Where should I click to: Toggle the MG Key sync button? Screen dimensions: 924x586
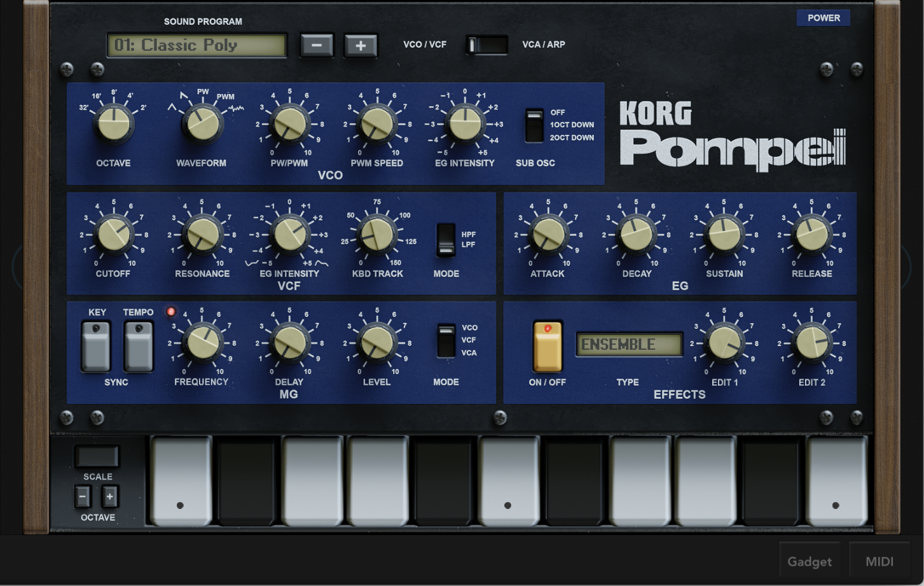pyautogui.click(x=96, y=345)
